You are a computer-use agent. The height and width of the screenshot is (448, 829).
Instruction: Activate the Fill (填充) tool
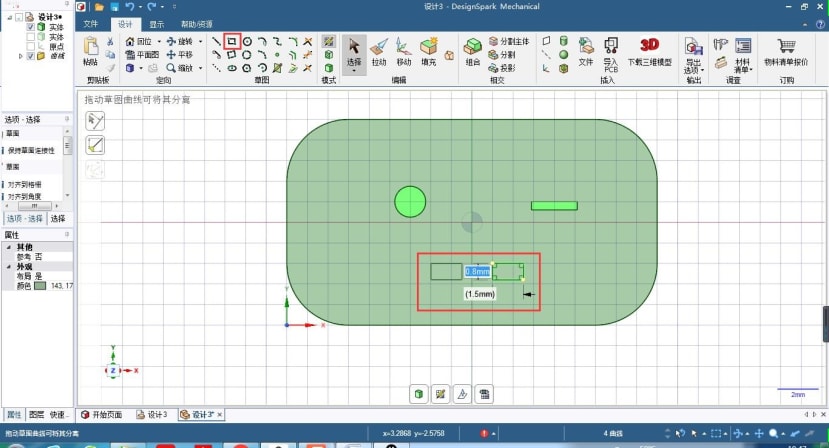(429, 52)
